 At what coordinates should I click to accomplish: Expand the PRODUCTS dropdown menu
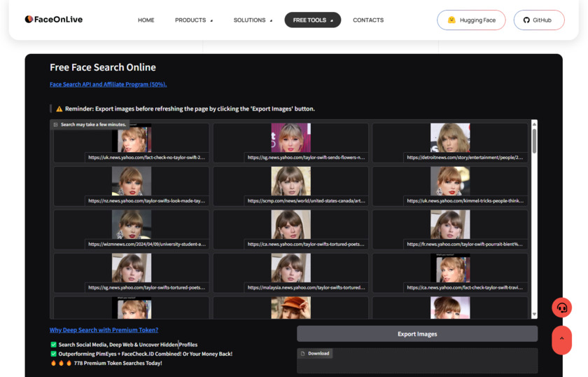tap(194, 20)
